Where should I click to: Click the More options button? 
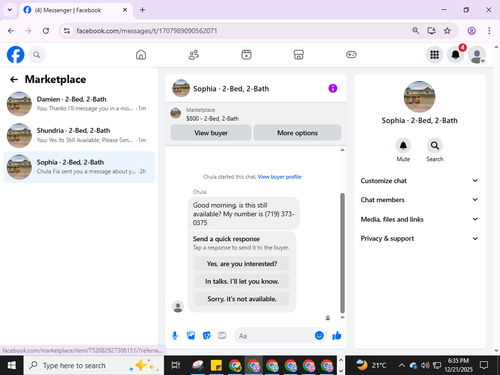click(297, 133)
